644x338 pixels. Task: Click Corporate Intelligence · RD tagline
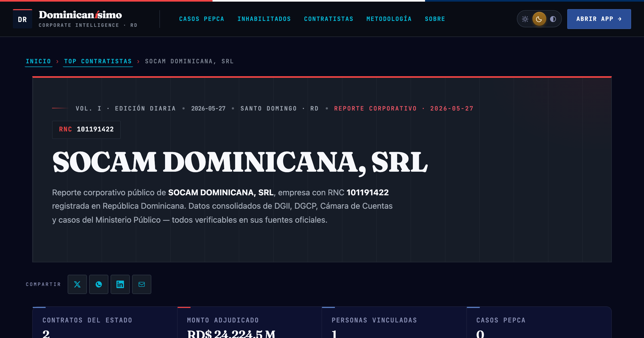coord(88,25)
